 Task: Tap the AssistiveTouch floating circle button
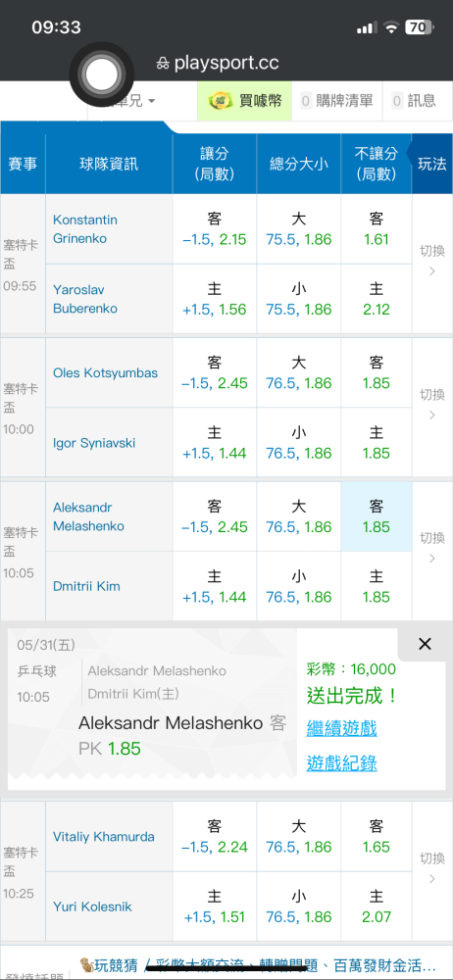[101, 73]
